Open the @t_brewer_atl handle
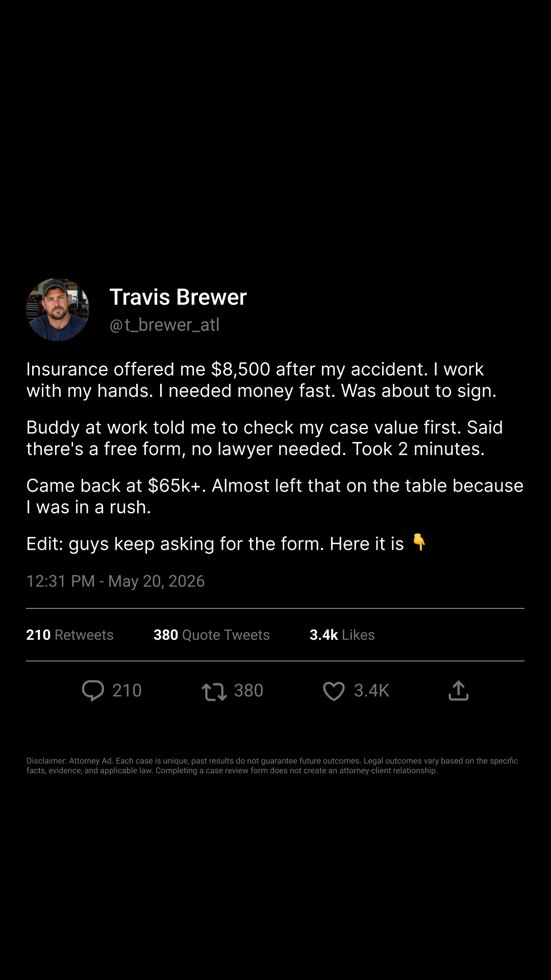The width and height of the screenshot is (551, 980). (x=164, y=325)
